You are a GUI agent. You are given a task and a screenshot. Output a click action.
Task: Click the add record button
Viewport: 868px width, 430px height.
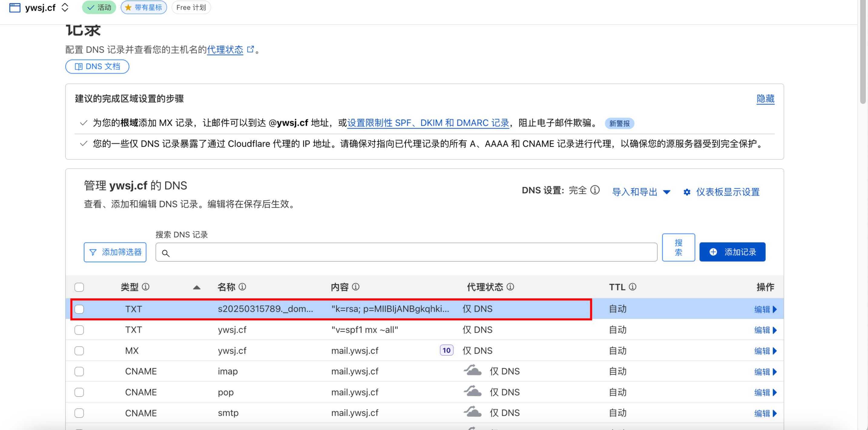click(732, 252)
